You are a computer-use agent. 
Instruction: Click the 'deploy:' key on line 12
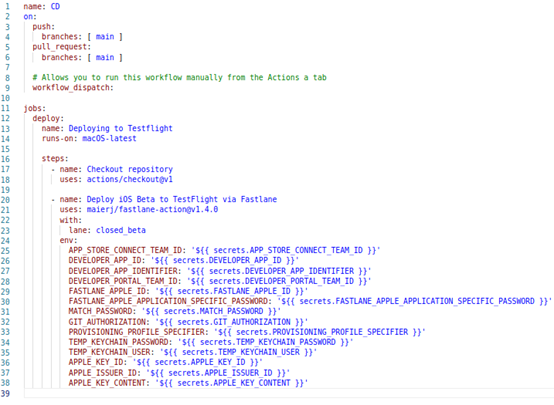(x=48, y=118)
